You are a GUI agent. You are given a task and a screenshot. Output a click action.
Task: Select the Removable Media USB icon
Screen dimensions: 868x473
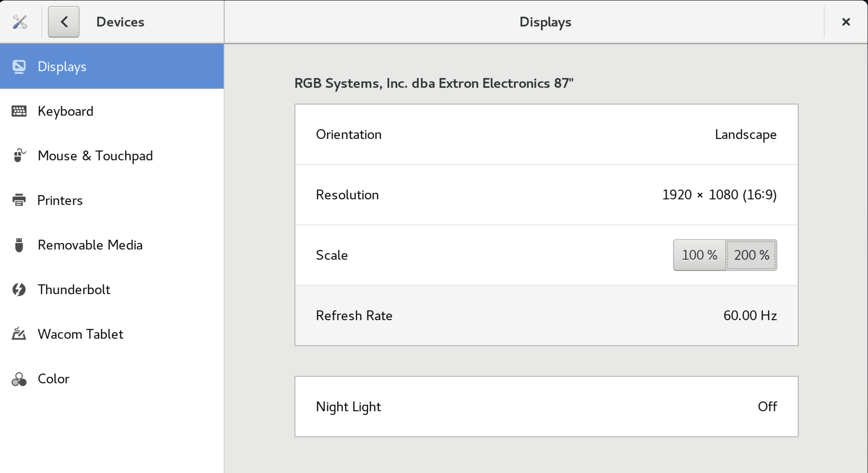click(19, 245)
